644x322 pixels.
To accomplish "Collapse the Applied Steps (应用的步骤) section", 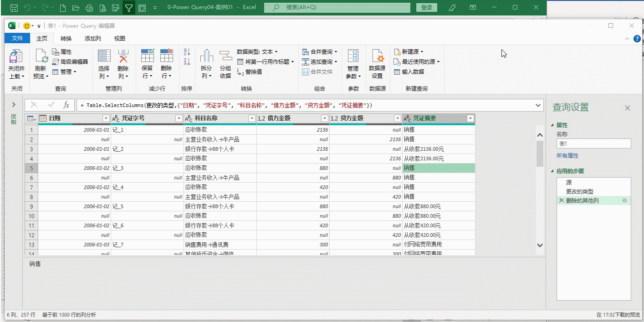I will coord(553,171).
